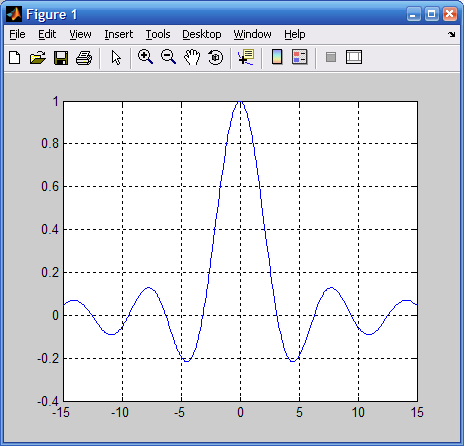Open a file with the folder icon
The width and height of the screenshot is (464, 446).
click(x=38, y=58)
